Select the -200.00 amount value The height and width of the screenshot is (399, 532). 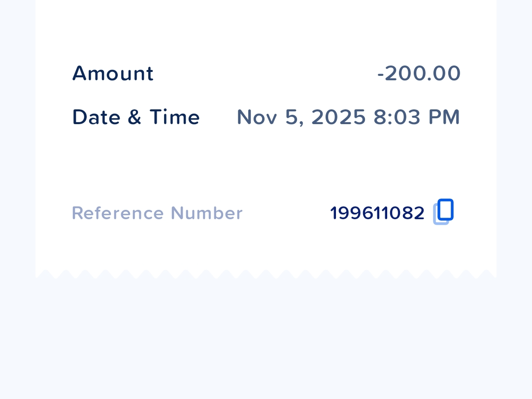(419, 73)
